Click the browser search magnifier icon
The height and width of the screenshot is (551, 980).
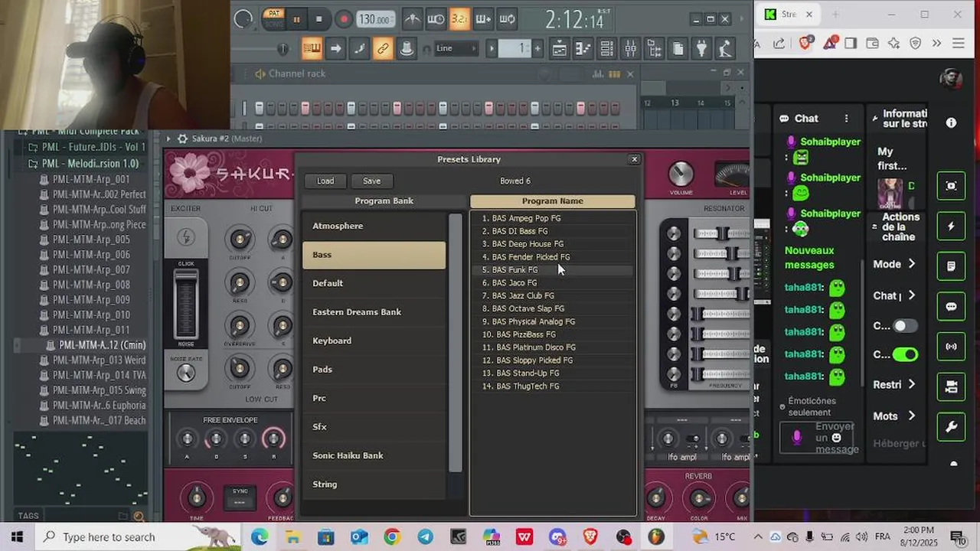pos(139,517)
